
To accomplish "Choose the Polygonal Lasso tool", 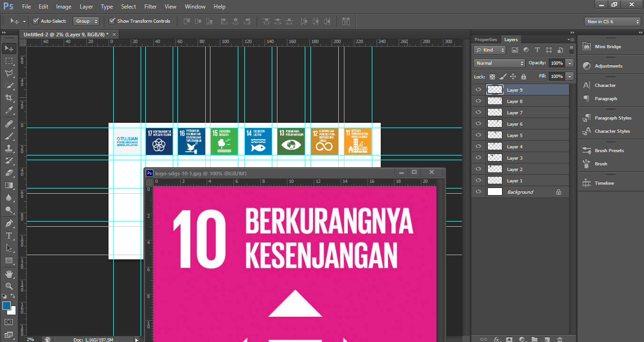I will [x=8, y=73].
